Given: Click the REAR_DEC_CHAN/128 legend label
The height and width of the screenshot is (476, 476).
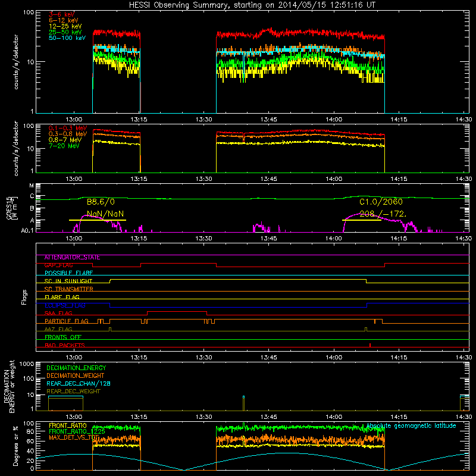Looking at the screenshot, I should click(x=79, y=384).
